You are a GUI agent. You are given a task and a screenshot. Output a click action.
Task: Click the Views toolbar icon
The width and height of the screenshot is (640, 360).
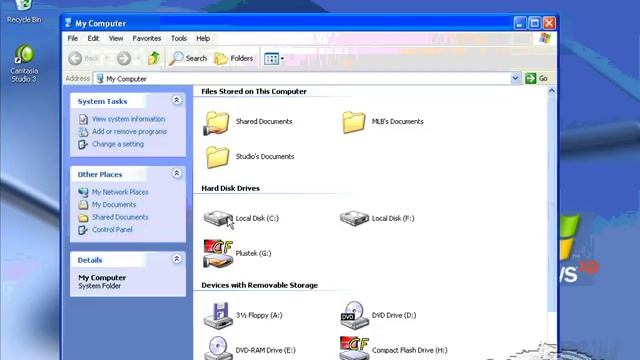pyautogui.click(x=271, y=59)
